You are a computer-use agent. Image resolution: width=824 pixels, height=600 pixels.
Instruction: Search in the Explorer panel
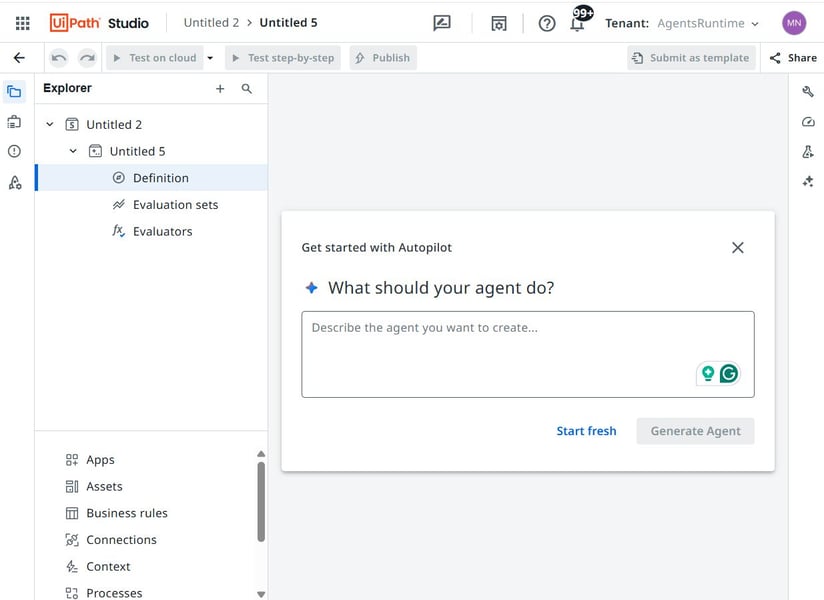click(246, 89)
